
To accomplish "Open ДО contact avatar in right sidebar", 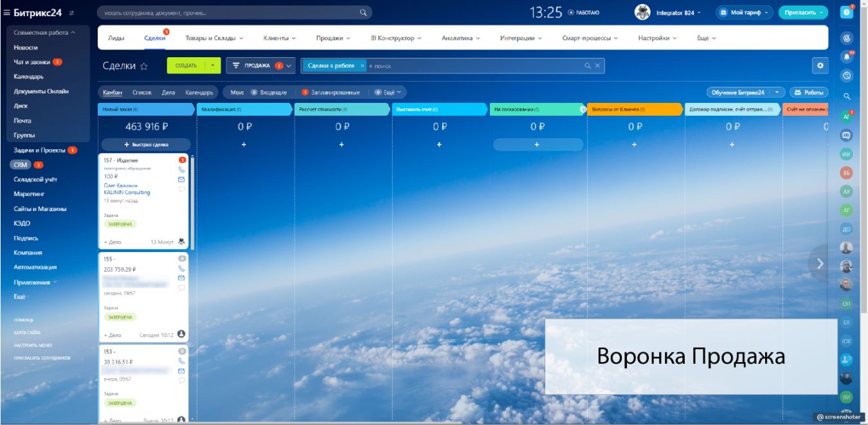I will pos(847,229).
